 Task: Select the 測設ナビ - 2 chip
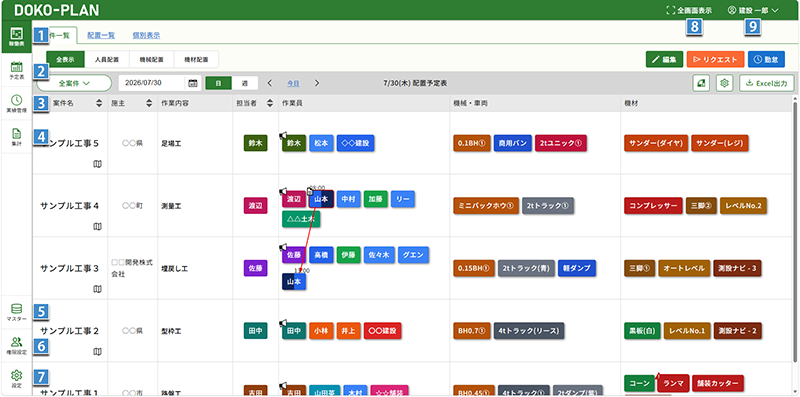coord(738,331)
